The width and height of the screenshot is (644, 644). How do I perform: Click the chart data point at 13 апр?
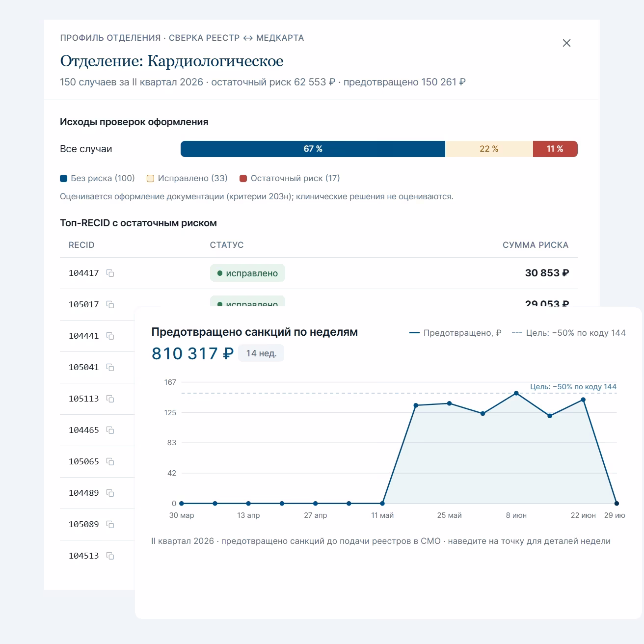coord(248,503)
